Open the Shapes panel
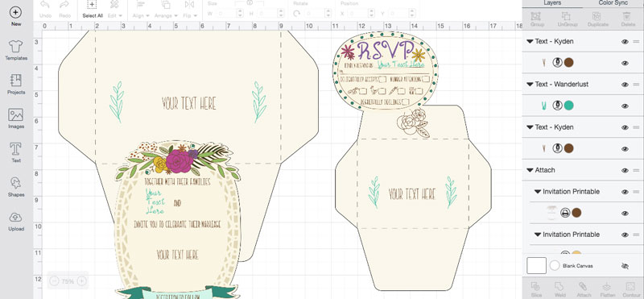The height and width of the screenshot is (299, 644). pyautogui.click(x=16, y=187)
